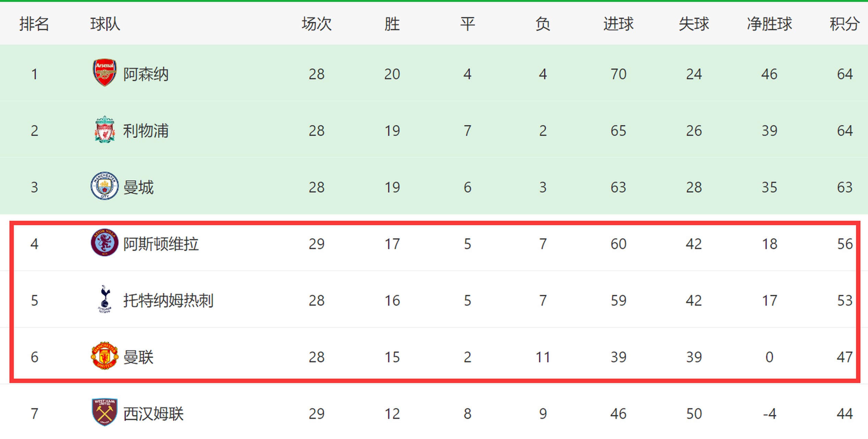Click the Aston Villa club badge
The height and width of the screenshot is (439, 868).
pos(105,242)
